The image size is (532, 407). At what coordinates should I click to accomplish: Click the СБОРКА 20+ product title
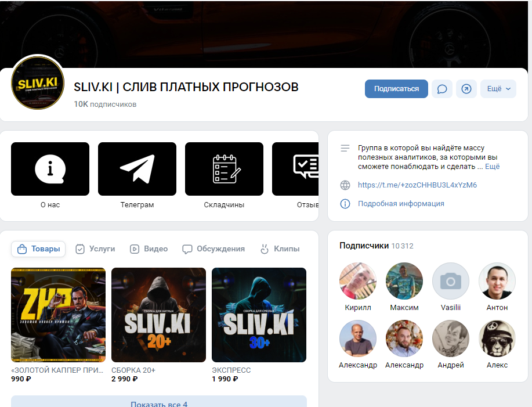coord(133,370)
